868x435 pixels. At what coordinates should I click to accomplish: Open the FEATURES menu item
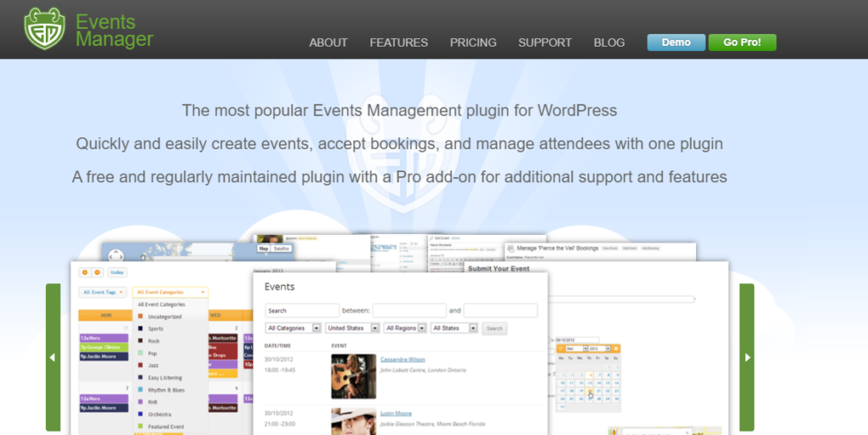tap(398, 42)
